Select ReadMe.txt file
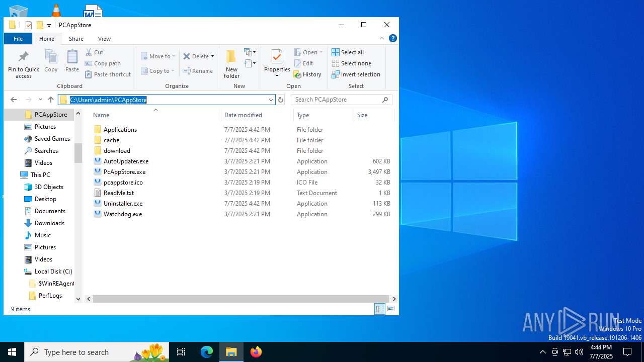 point(118,193)
